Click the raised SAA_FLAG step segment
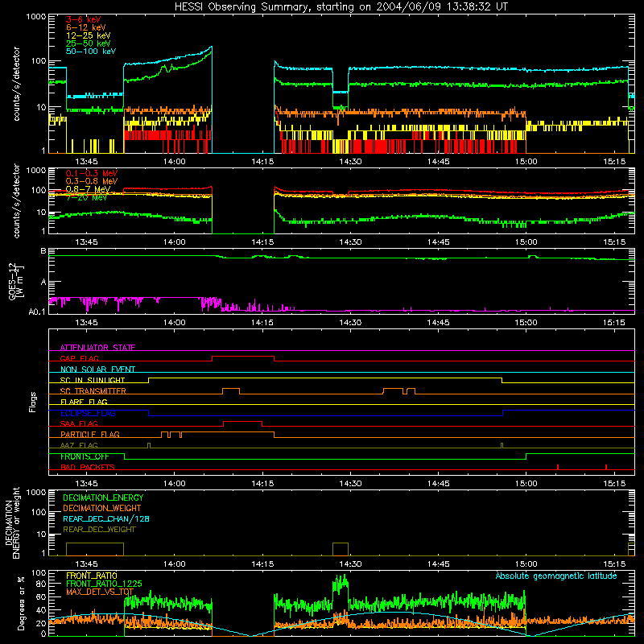The image size is (644, 644). click(243, 421)
